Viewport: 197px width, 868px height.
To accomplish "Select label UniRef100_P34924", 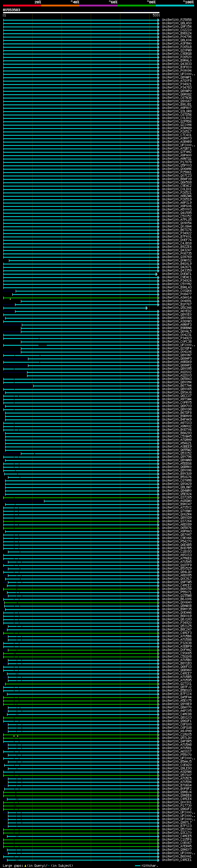I will 176,281.
